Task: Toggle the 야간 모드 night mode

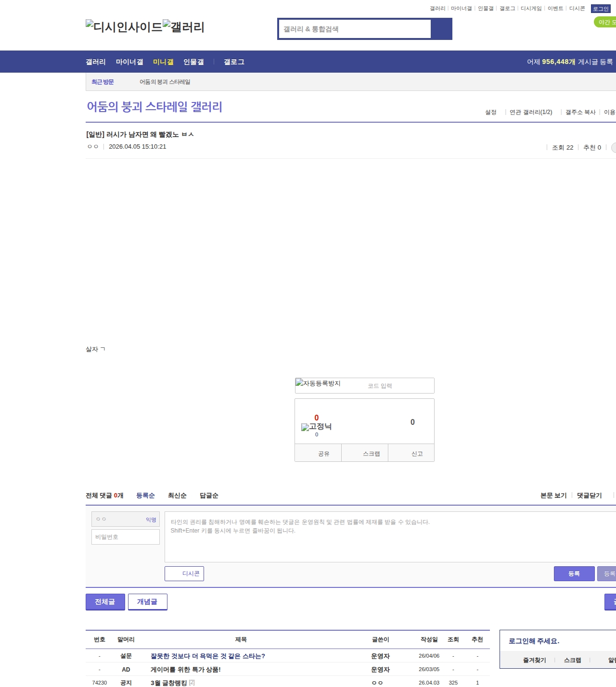Action: click(x=605, y=22)
